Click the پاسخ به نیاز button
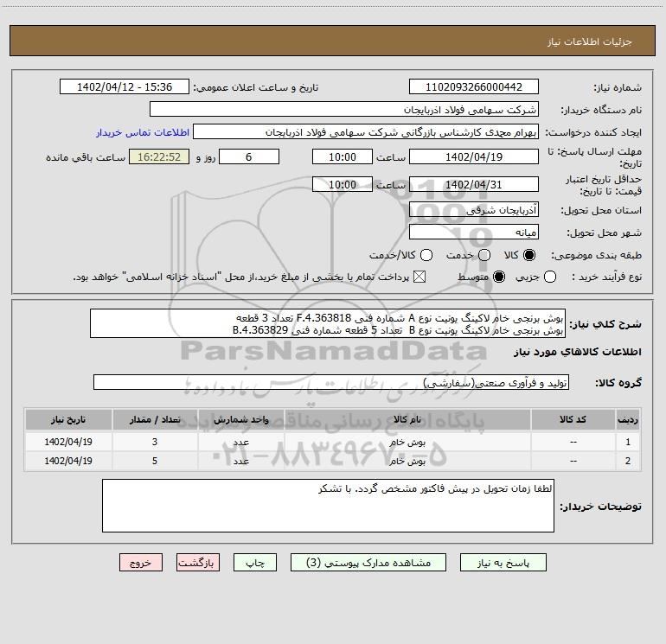666x644 pixels. click(503, 563)
